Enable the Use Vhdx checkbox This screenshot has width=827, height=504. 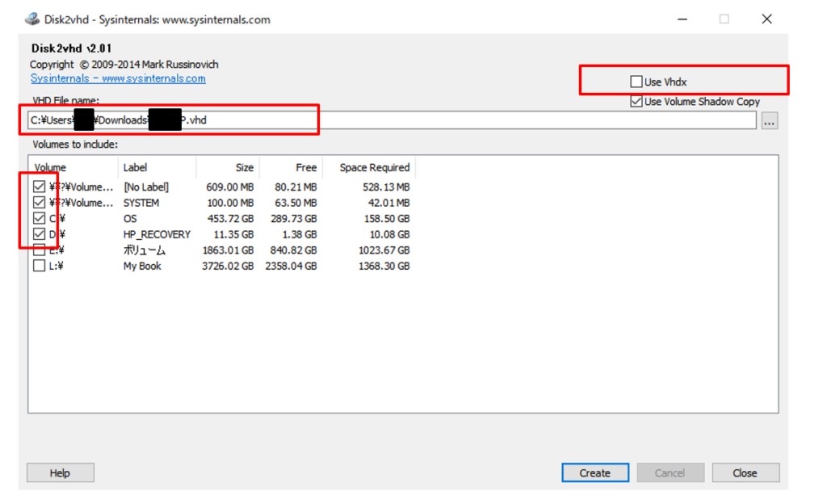636,82
